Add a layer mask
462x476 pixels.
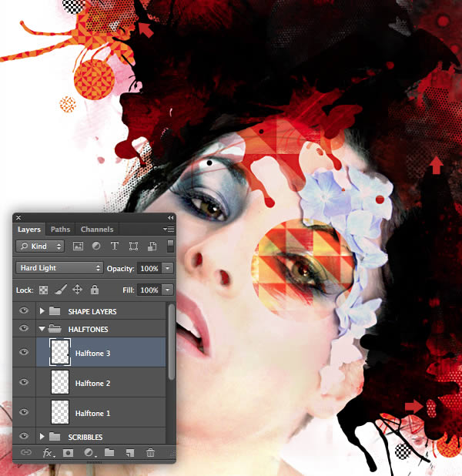(x=68, y=453)
